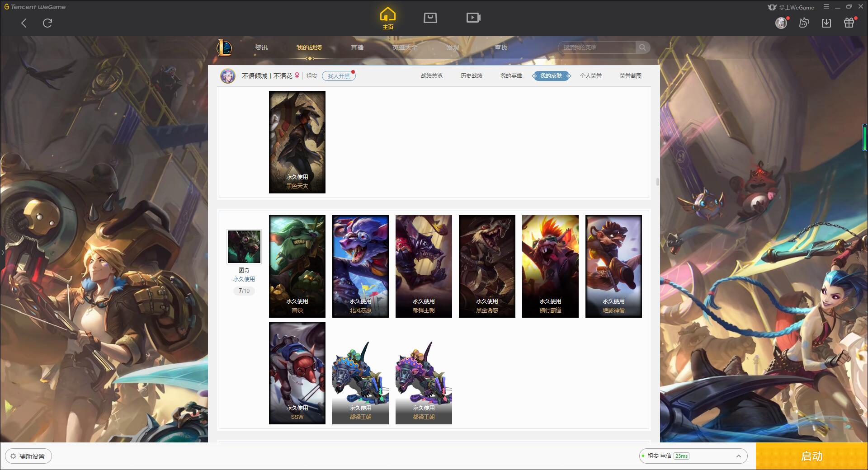Open the 首领 skin card
Screen dimensions: 868x470
pos(297,266)
